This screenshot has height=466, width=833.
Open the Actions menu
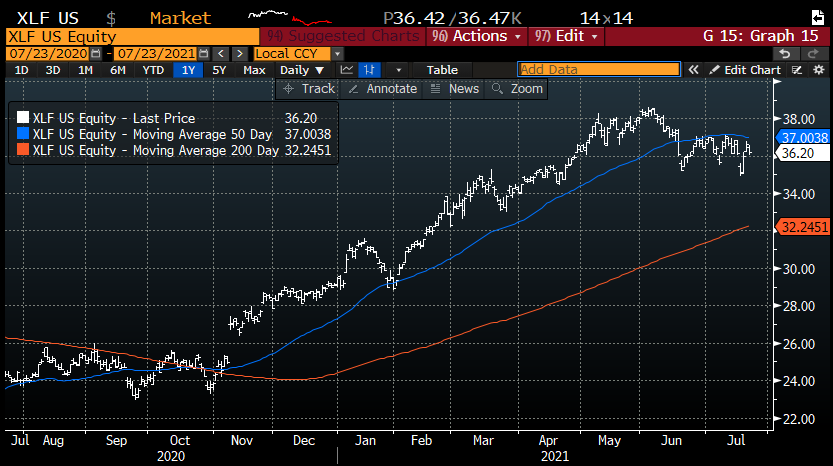(x=477, y=36)
